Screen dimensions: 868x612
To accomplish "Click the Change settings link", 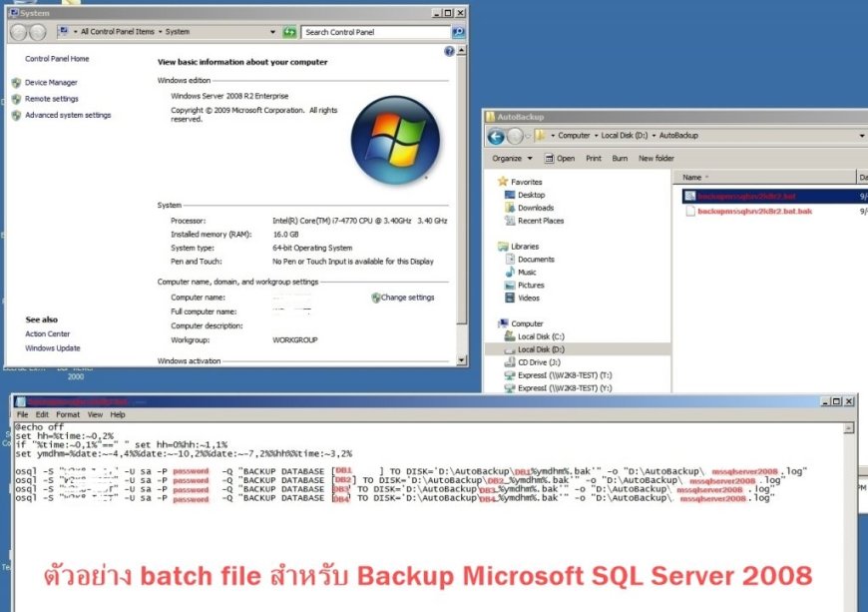I will pyautogui.click(x=407, y=298).
